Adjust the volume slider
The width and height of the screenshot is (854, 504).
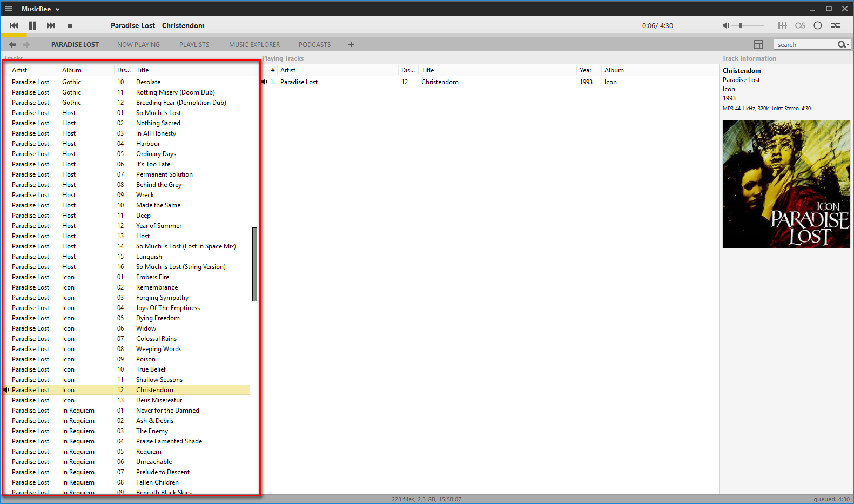748,25
